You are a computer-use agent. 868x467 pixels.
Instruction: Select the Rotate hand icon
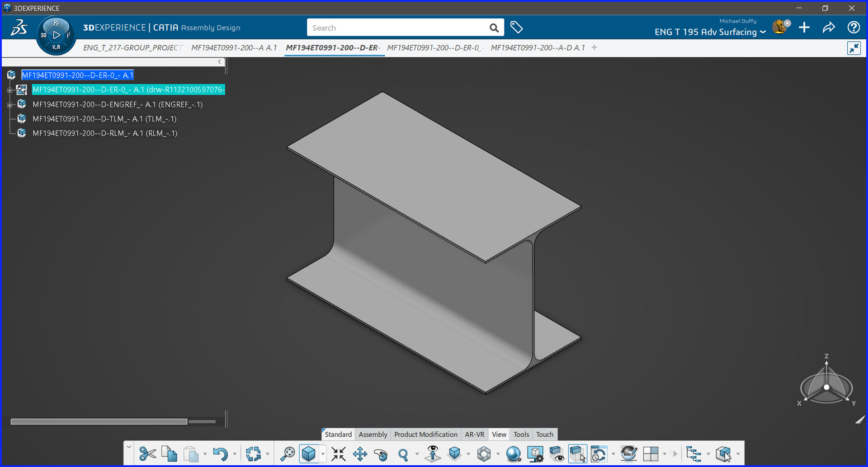click(x=381, y=454)
